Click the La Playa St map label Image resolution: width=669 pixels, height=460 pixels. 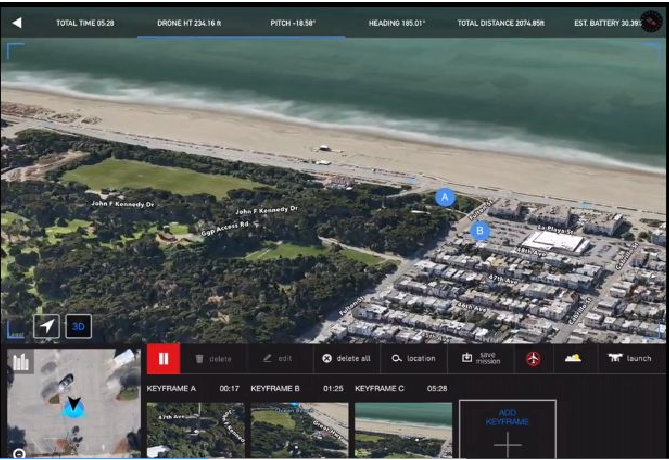pyautogui.click(x=555, y=230)
